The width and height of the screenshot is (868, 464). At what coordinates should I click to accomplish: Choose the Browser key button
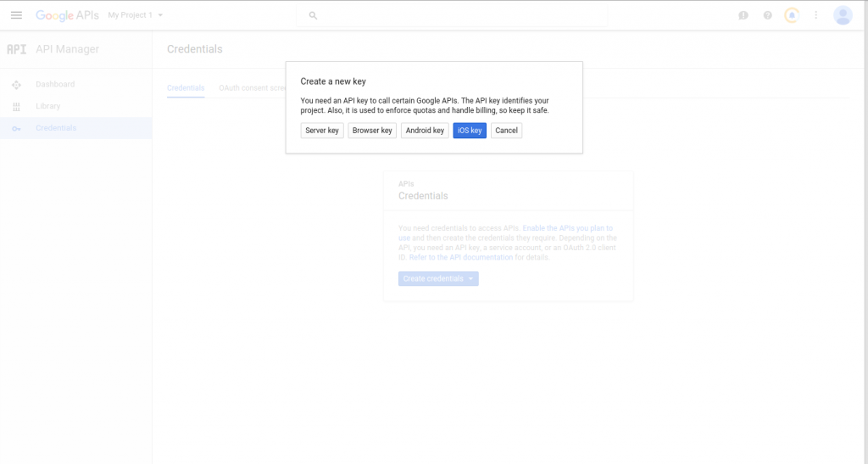click(372, 131)
